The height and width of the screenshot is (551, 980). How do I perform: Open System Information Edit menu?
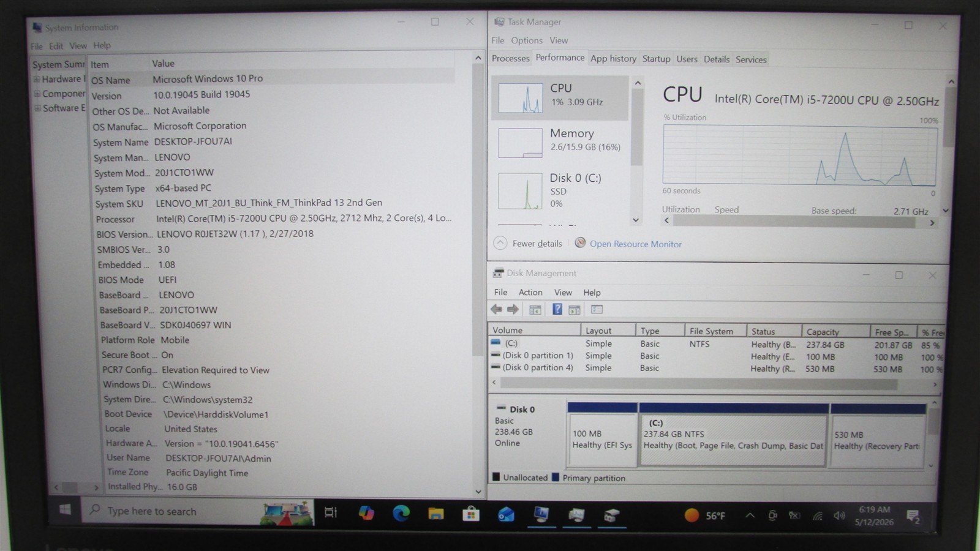coord(56,46)
